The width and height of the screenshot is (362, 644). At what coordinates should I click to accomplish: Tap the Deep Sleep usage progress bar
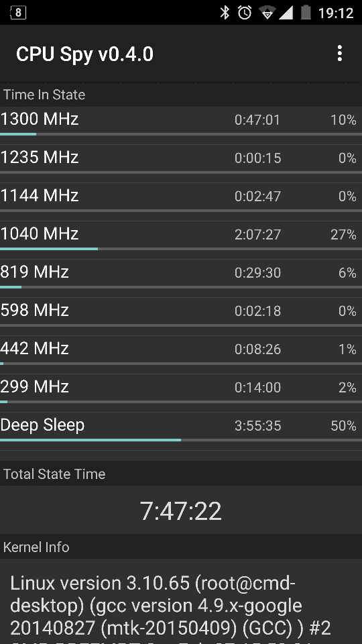181,440
